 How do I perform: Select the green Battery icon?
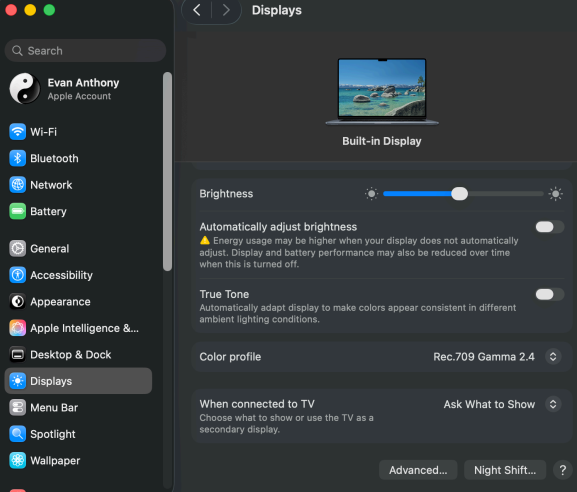pyautogui.click(x=17, y=211)
